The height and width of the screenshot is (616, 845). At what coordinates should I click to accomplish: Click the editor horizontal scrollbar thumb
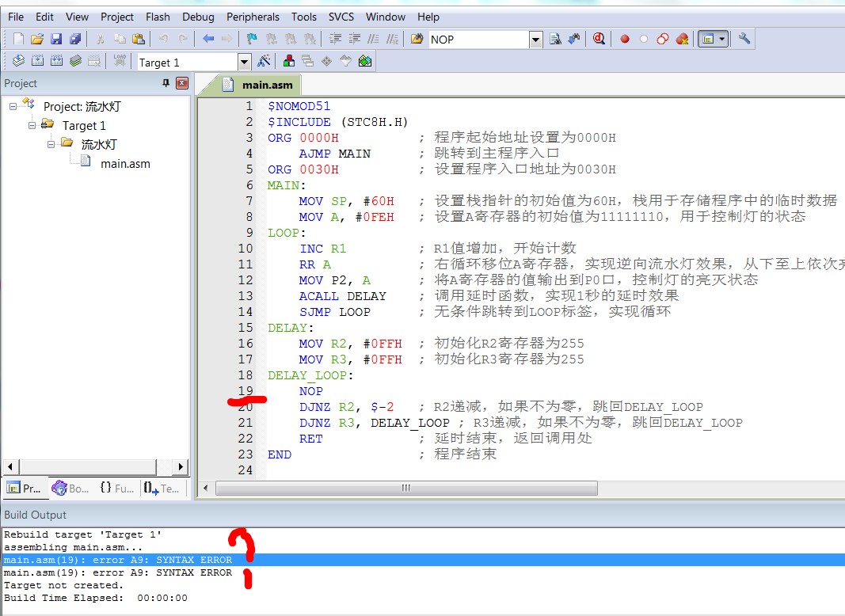(406, 489)
